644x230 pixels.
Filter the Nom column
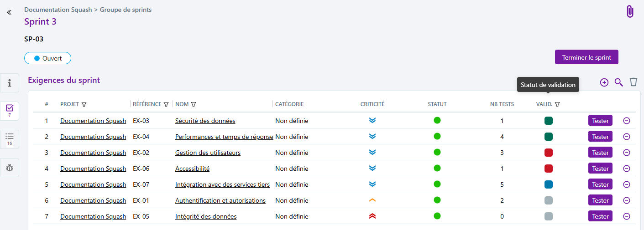pyautogui.click(x=194, y=104)
